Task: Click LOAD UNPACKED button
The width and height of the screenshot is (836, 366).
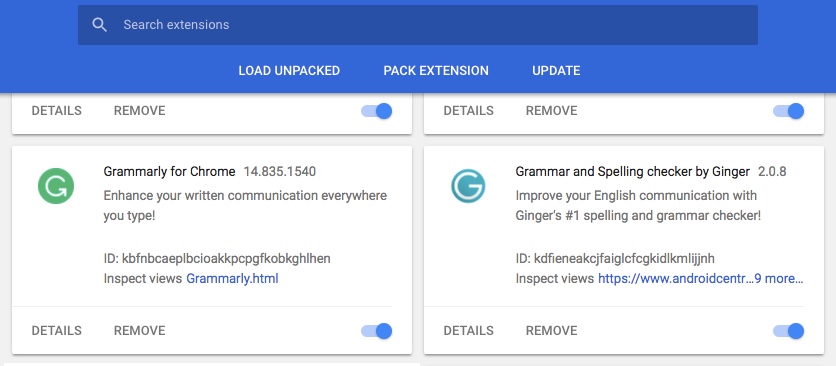Action: click(x=289, y=70)
